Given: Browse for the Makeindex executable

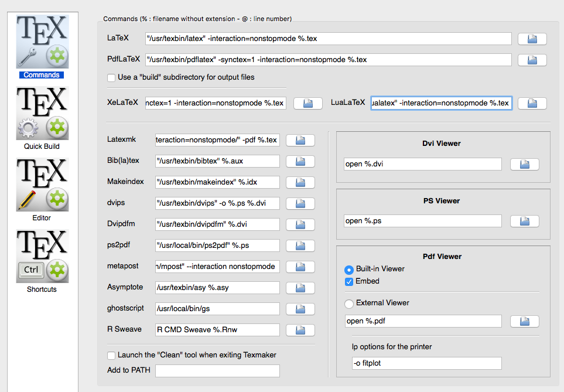Looking at the screenshot, I should click(300, 182).
